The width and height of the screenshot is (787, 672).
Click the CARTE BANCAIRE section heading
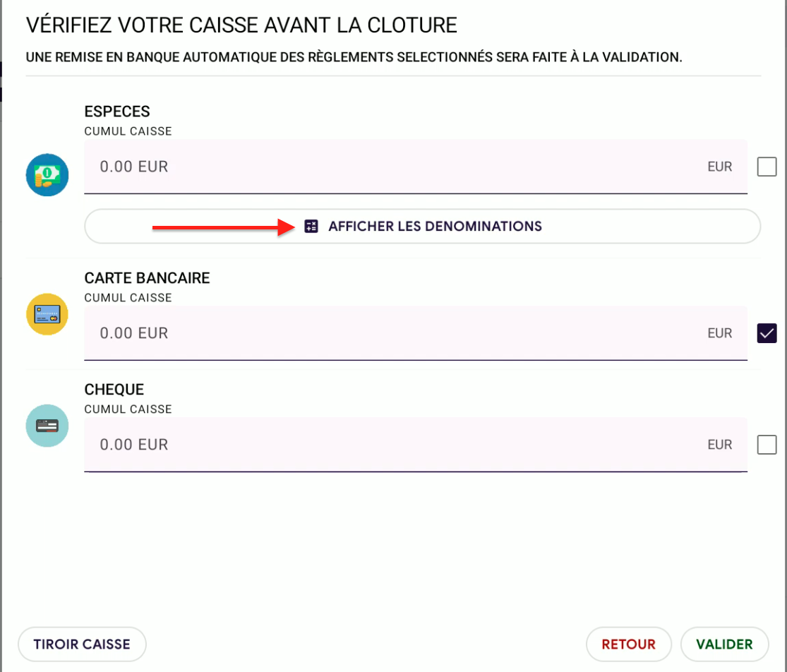coord(147,278)
